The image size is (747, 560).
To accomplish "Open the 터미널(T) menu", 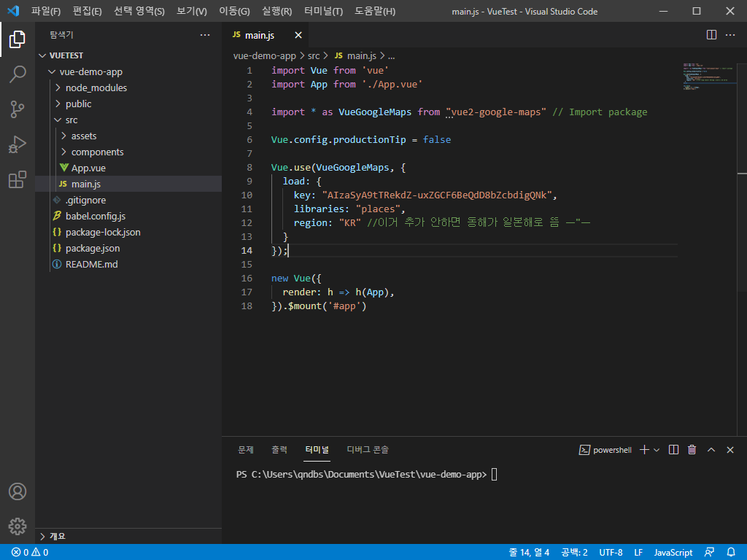I will pos(323,11).
